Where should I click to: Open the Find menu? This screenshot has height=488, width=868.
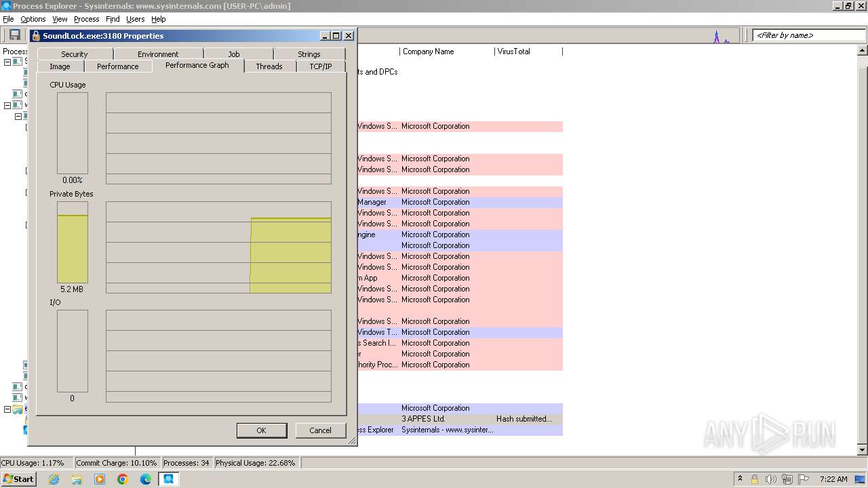click(113, 19)
